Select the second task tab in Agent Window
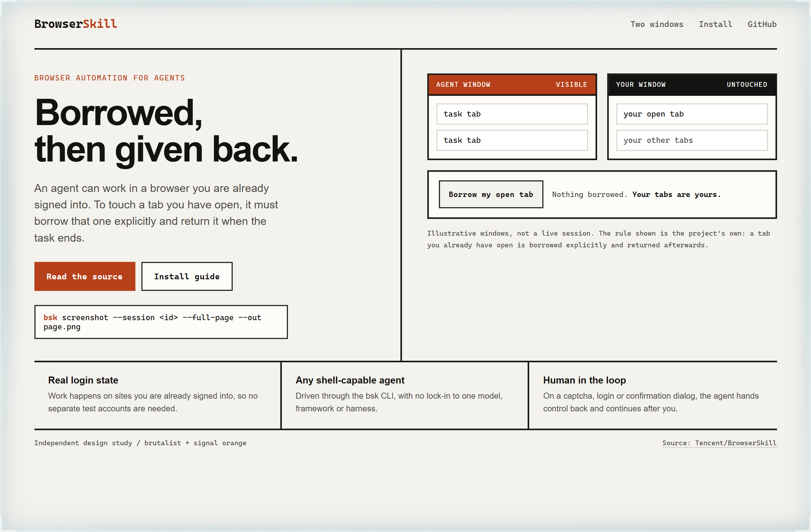Viewport: 811px width, 532px height. click(x=512, y=140)
